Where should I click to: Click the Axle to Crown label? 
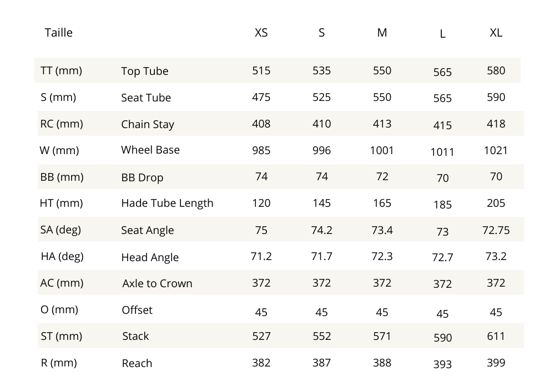[x=157, y=283]
